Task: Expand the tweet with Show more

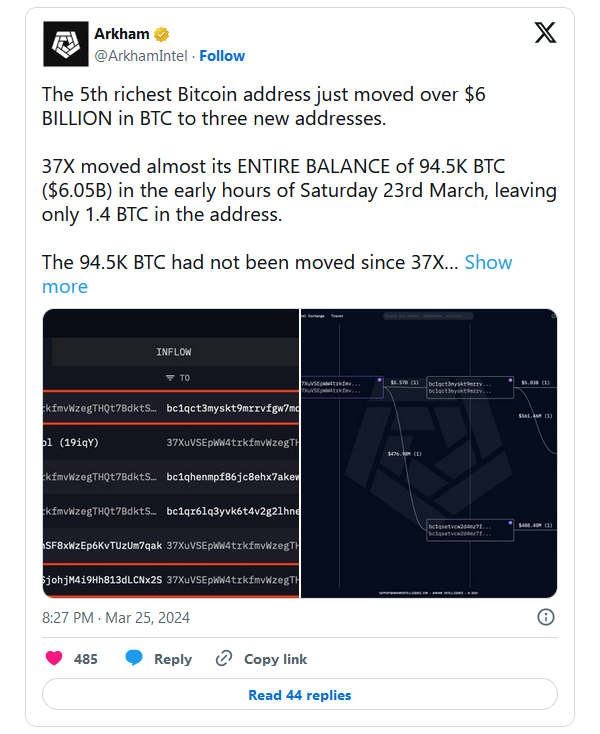Action: 488,262
